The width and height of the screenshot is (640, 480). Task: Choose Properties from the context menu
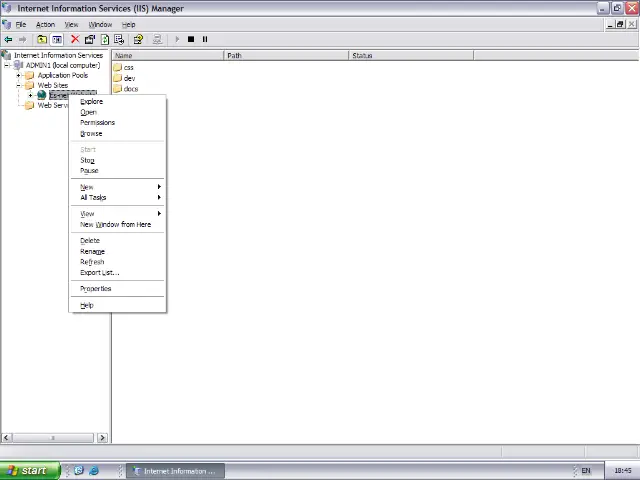118,289
